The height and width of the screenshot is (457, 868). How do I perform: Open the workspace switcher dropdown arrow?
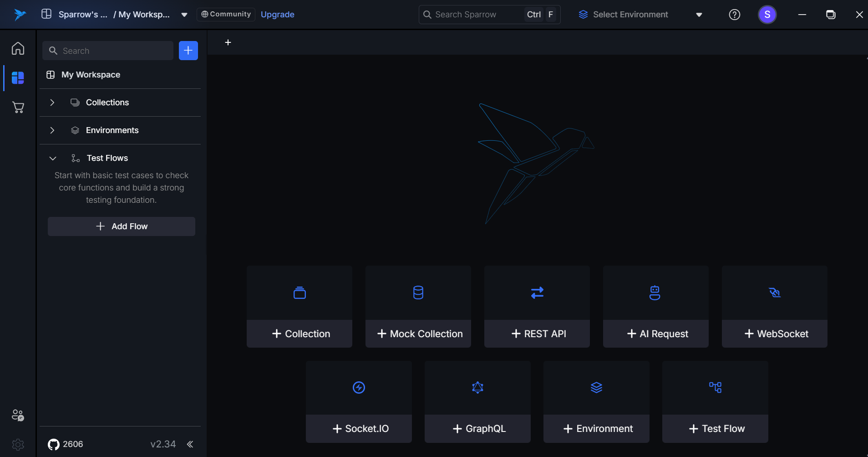pyautogui.click(x=184, y=15)
